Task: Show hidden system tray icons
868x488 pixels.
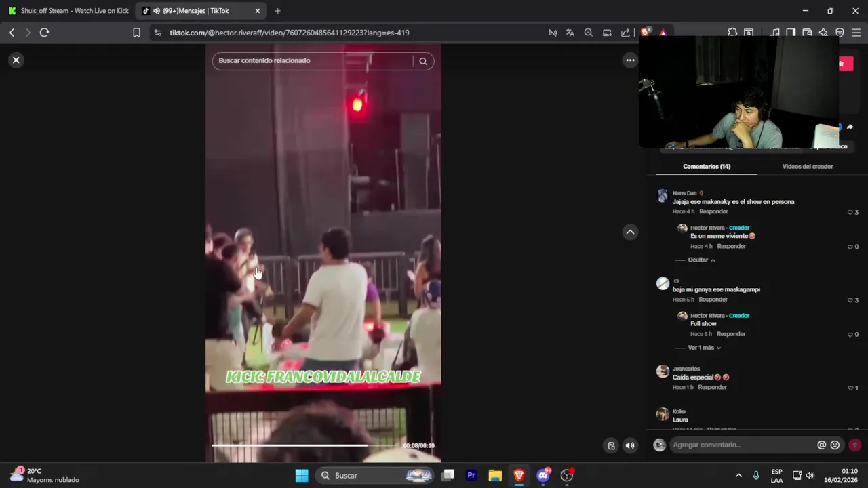Action: click(738, 475)
